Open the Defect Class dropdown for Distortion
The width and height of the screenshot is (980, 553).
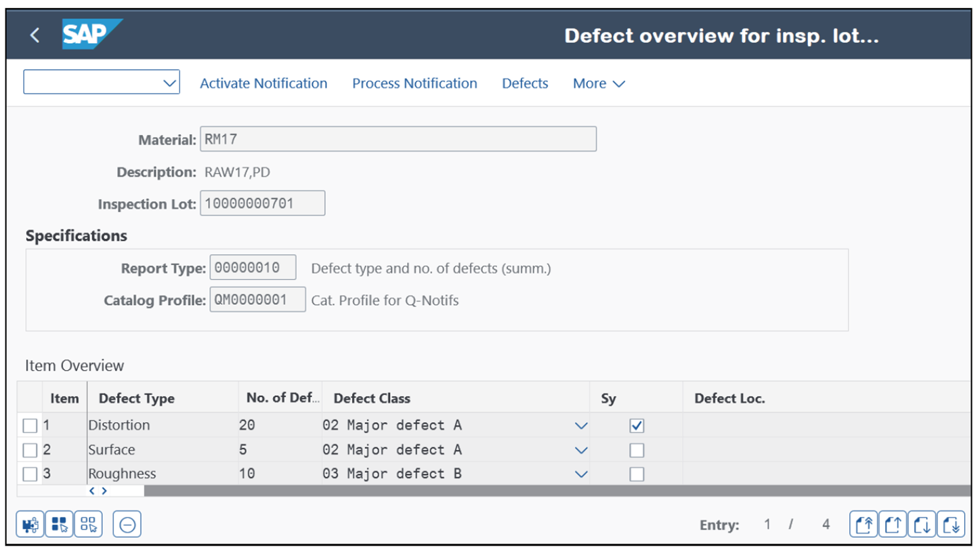point(581,425)
